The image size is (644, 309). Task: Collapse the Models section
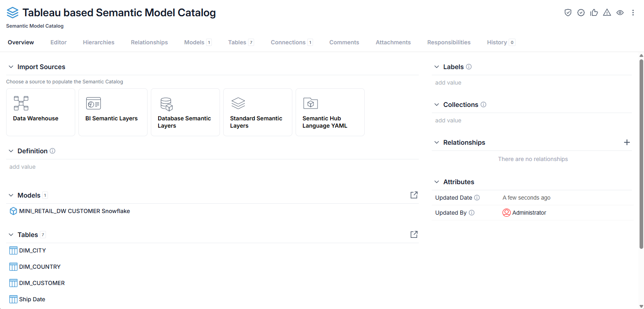(x=11, y=195)
